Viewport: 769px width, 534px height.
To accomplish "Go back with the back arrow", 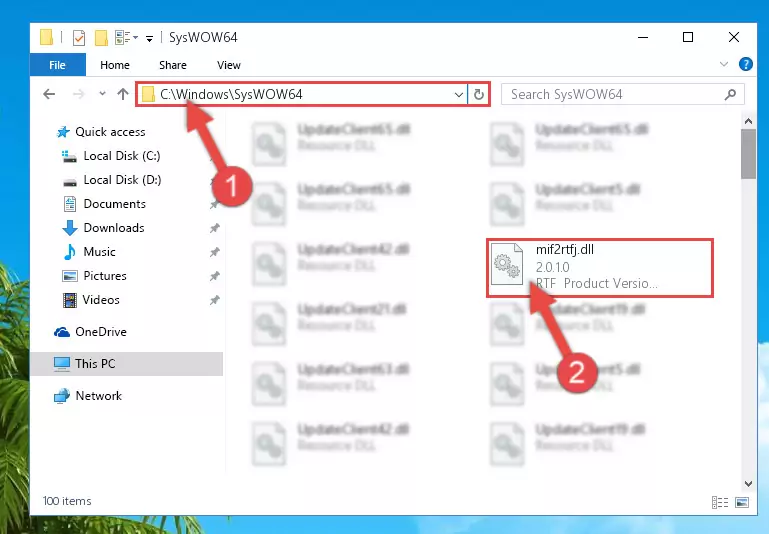I will pyautogui.click(x=49, y=94).
